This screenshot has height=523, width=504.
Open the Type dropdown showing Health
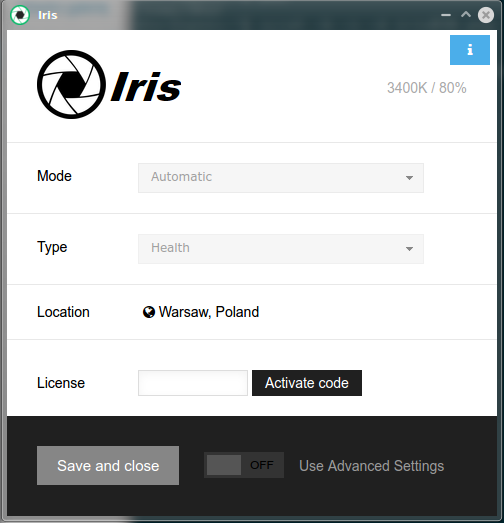click(281, 249)
